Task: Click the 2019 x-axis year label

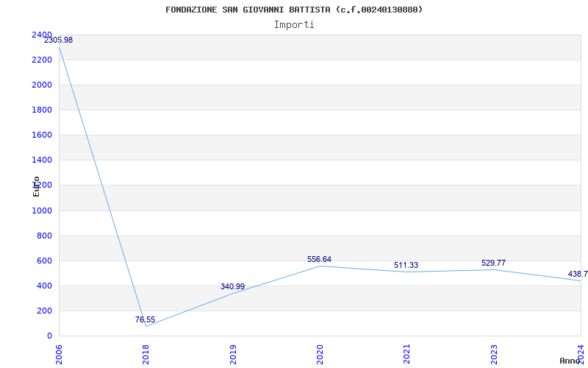Action: (233, 355)
